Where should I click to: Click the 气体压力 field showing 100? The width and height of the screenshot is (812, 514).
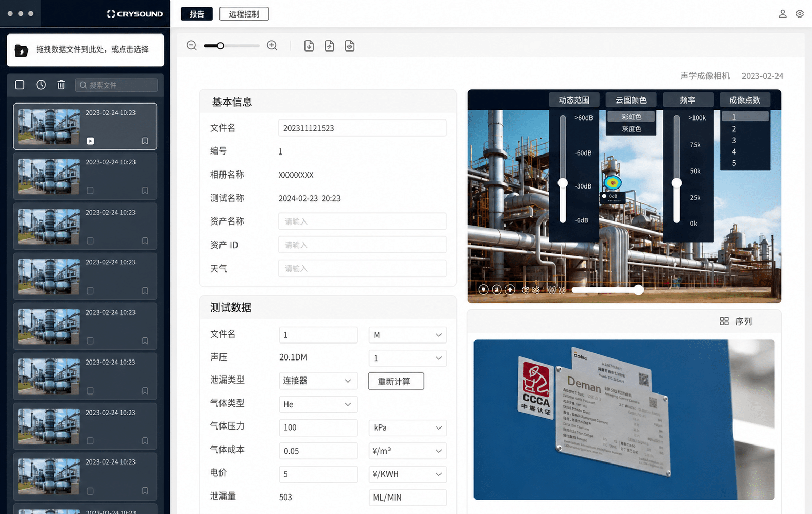coord(318,427)
